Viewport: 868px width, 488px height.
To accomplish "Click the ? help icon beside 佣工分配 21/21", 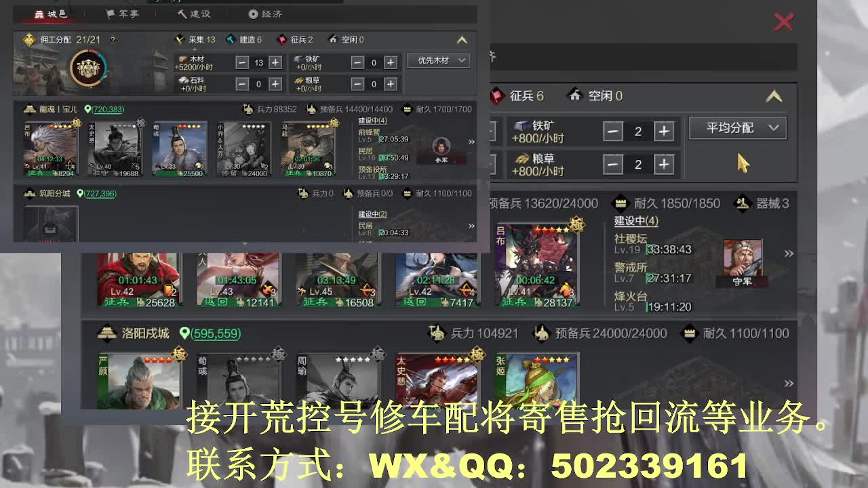I will [x=113, y=40].
